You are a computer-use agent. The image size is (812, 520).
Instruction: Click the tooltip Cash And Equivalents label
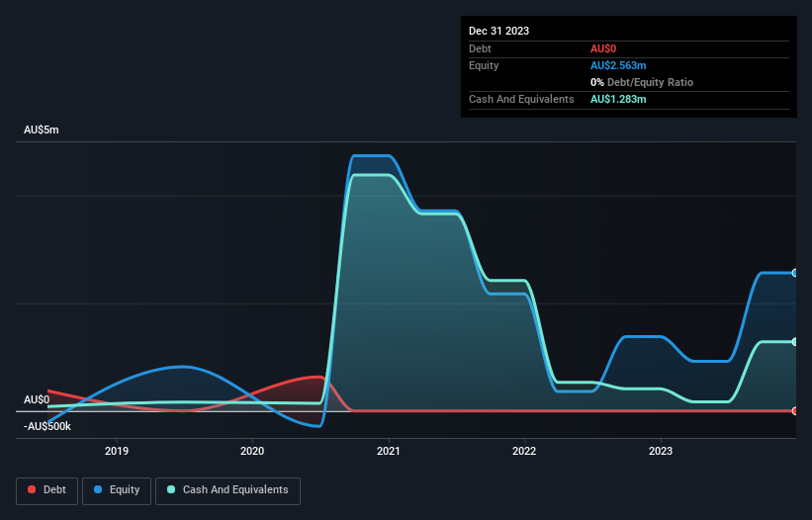coord(521,99)
